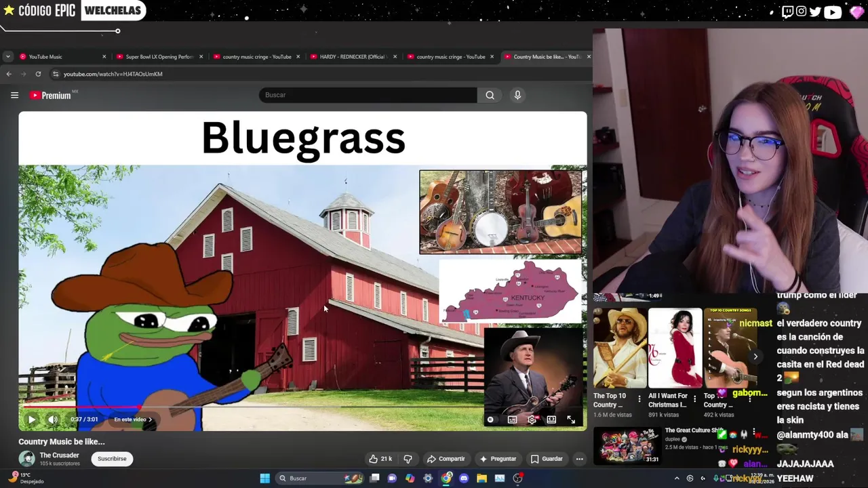Click the search magnifier button
868x488 pixels.
pos(490,95)
